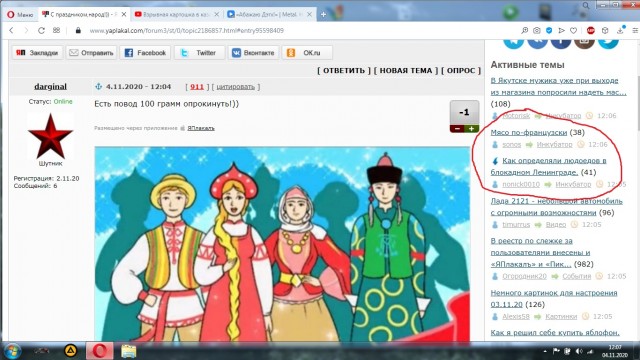This screenshot has width=640, height=360.
Task: Open 'Как определяли людоедов' topic
Action: click(549, 166)
